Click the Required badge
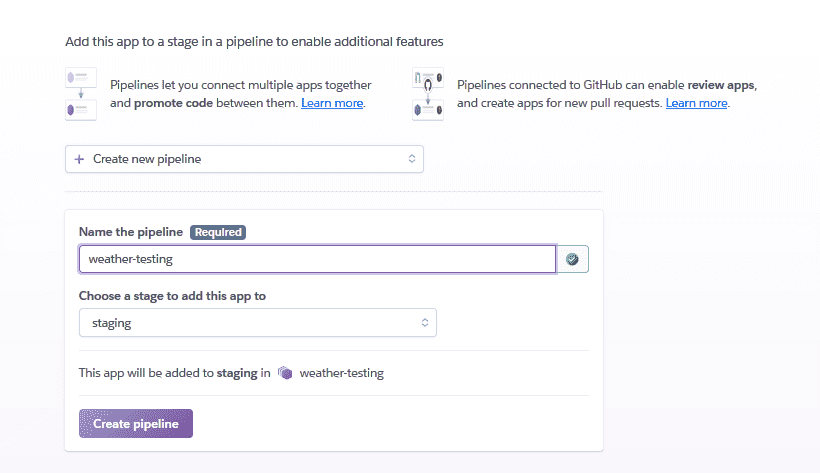820x473 pixels. pos(218,232)
